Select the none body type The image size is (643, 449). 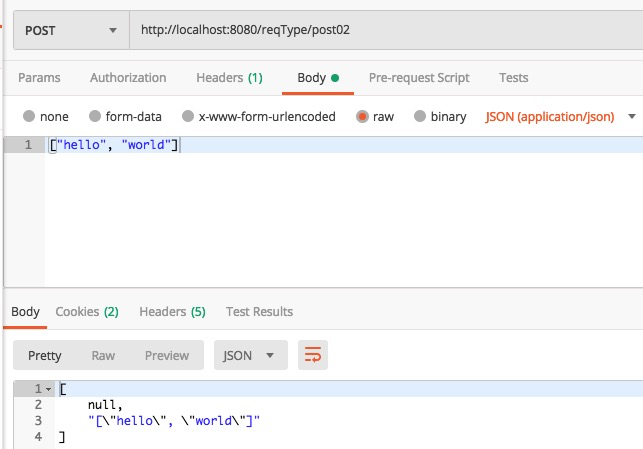29,116
